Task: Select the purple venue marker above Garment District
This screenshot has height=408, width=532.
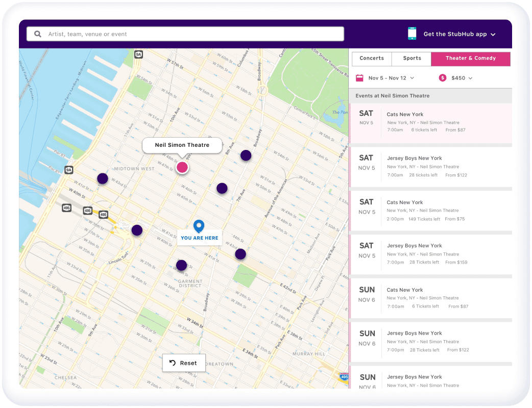Action: coord(182,265)
